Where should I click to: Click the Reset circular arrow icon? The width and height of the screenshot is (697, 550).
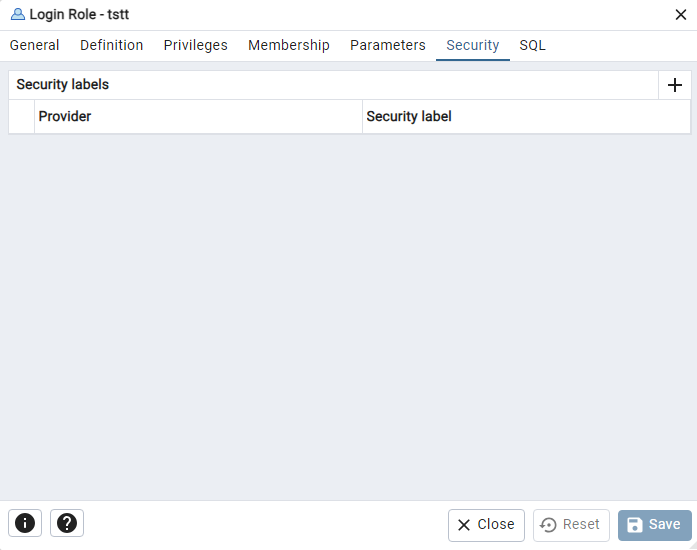click(x=548, y=525)
